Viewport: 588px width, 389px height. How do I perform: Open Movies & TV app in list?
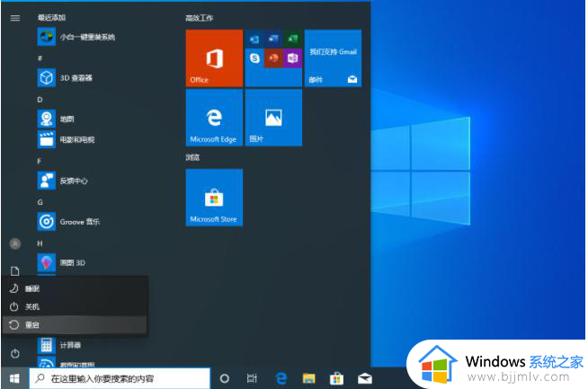(102, 139)
